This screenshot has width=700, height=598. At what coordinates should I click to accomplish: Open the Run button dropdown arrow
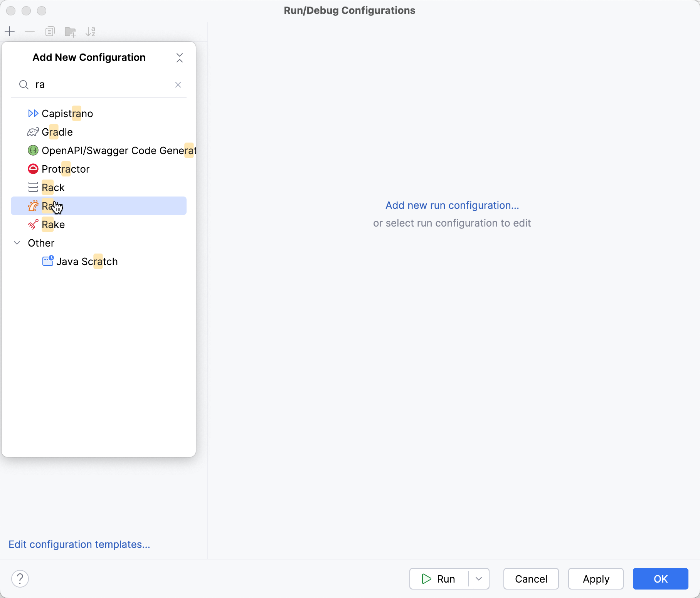[x=478, y=579]
